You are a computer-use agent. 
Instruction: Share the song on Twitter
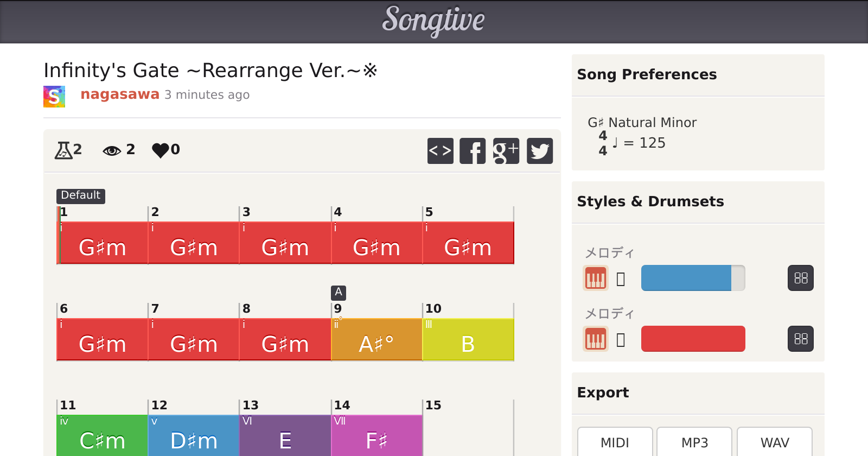(540, 151)
